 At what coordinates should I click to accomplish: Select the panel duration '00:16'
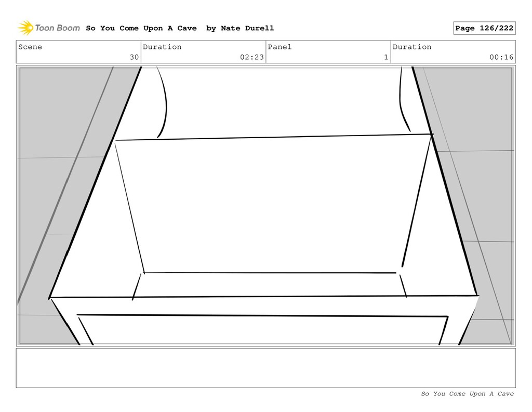[501, 57]
